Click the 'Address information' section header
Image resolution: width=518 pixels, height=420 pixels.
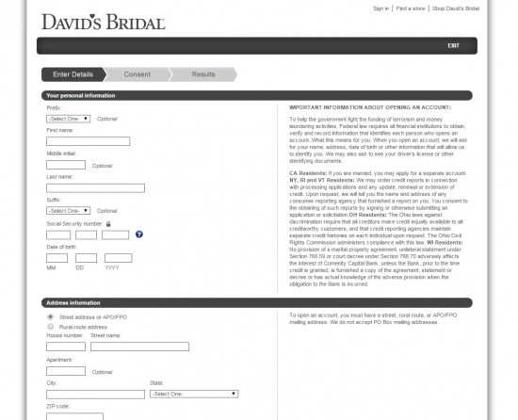pos(257,303)
